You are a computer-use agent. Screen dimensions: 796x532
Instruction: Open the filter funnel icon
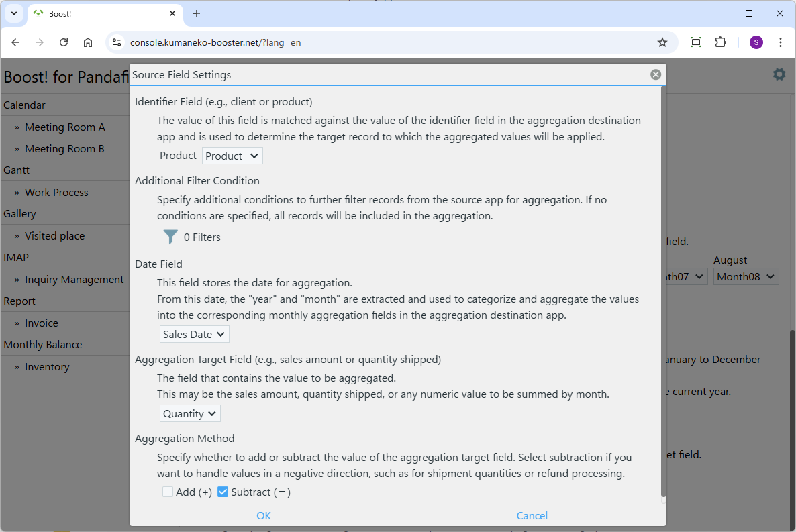pyautogui.click(x=170, y=237)
